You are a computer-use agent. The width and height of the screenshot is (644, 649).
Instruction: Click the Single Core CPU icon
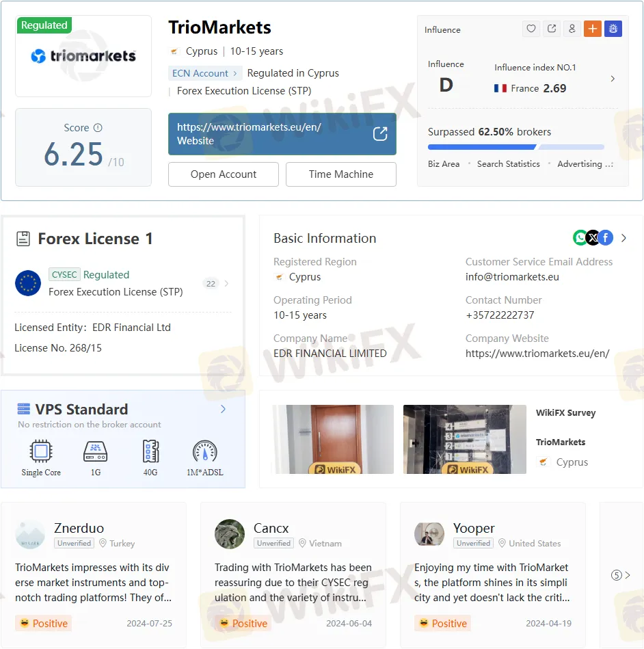pyautogui.click(x=41, y=451)
